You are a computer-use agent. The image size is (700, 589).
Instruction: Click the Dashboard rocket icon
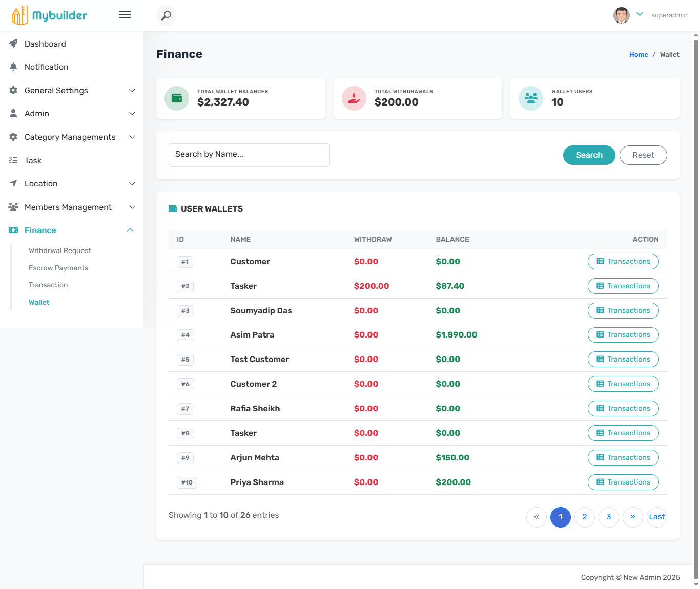pos(13,44)
